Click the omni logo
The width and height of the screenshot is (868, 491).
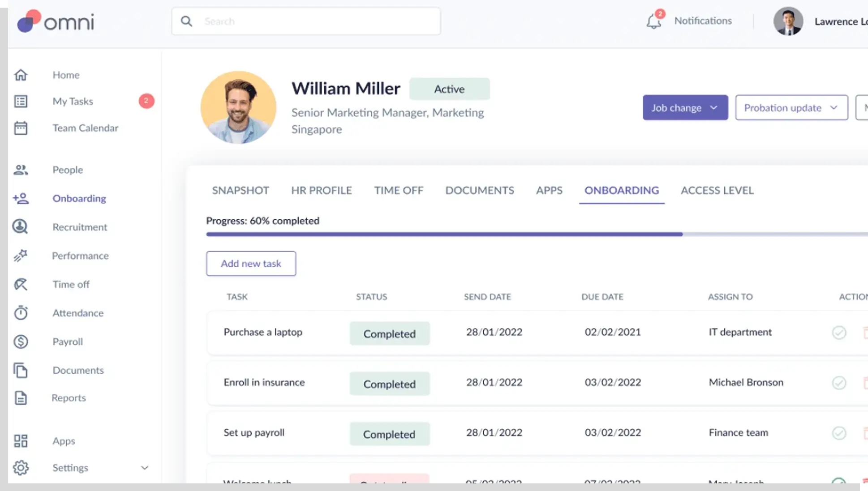pyautogui.click(x=56, y=21)
